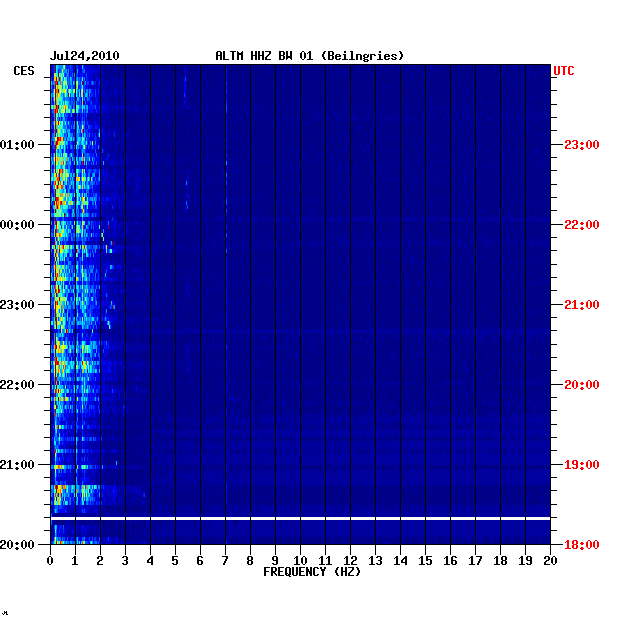This screenshot has width=630, height=624.
Task: Click frequency axis label 13
Action: pos(375,561)
